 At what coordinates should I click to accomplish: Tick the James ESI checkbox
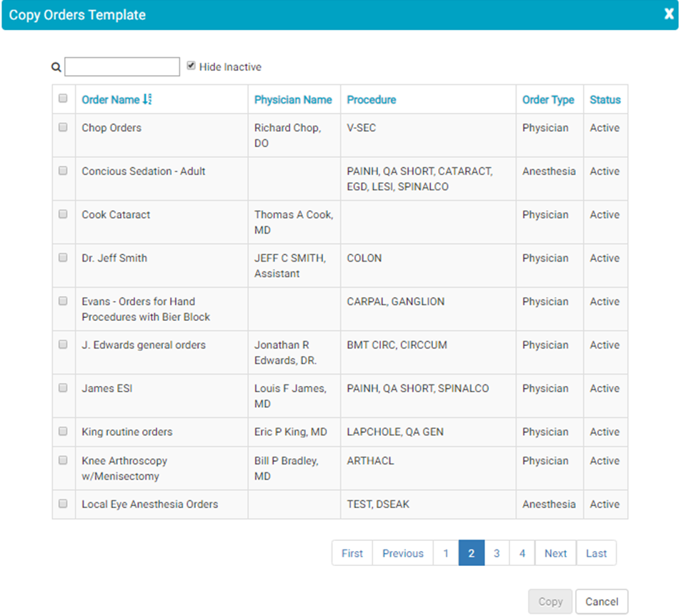pos(63,387)
